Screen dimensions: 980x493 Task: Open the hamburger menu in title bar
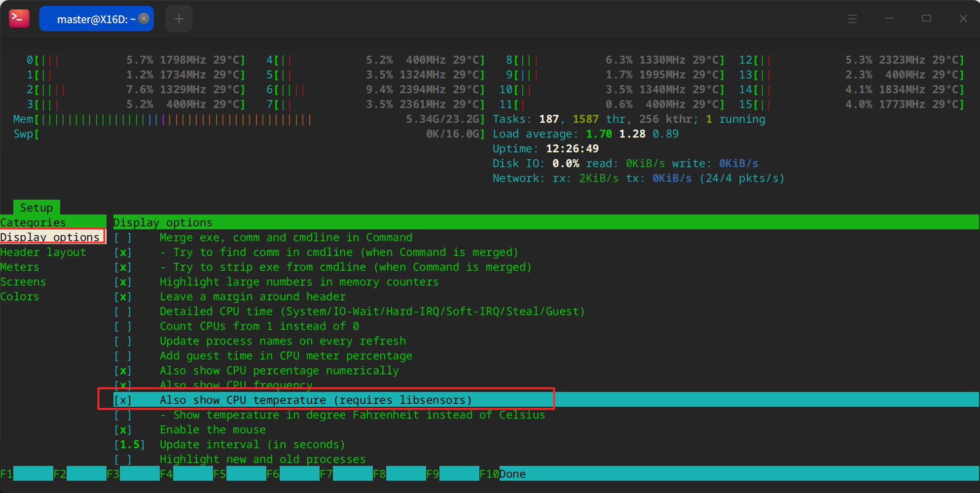click(x=852, y=19)
